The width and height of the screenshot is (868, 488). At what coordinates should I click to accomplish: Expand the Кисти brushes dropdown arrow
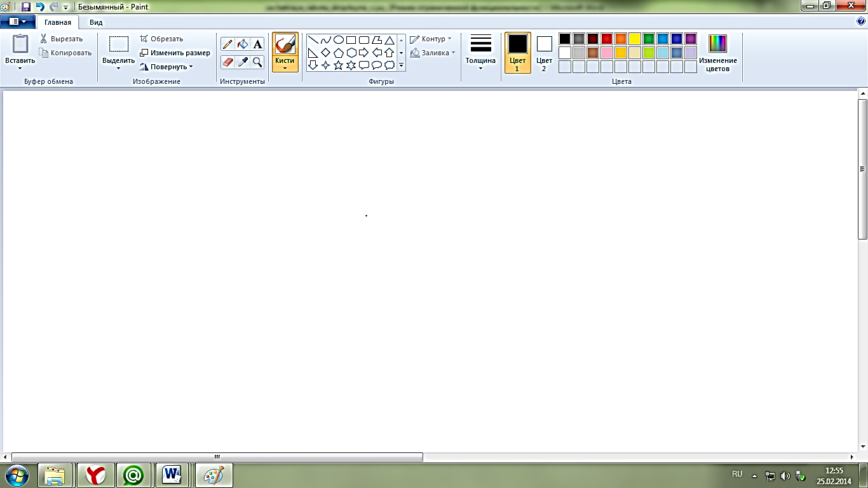pyautogui.click(x=285, y=67)
